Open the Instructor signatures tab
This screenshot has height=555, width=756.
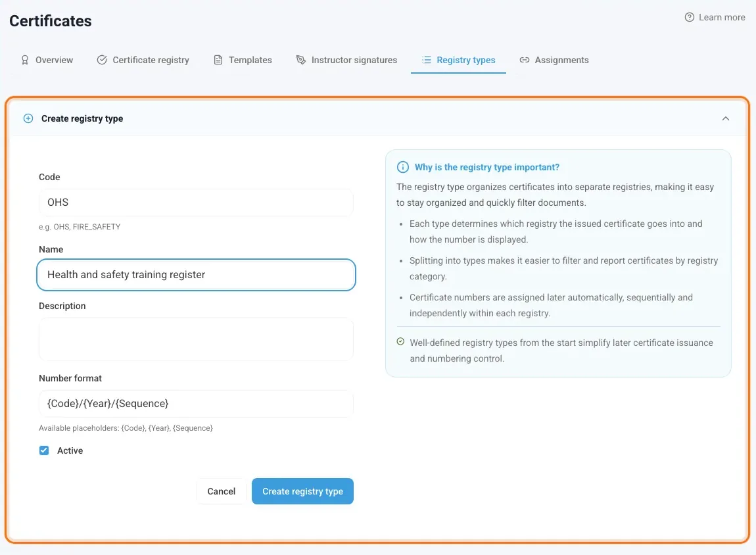[x=346, y=60]
